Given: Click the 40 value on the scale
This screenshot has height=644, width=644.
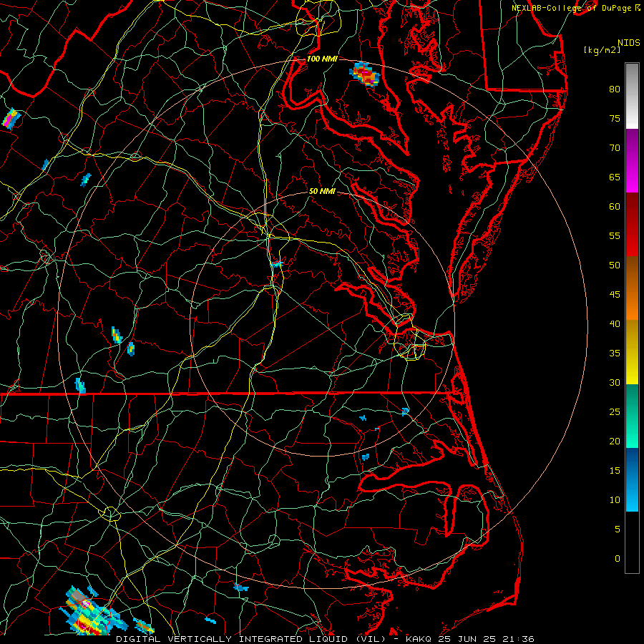Looking at the screenshot, I should click(x=615, y=323).
